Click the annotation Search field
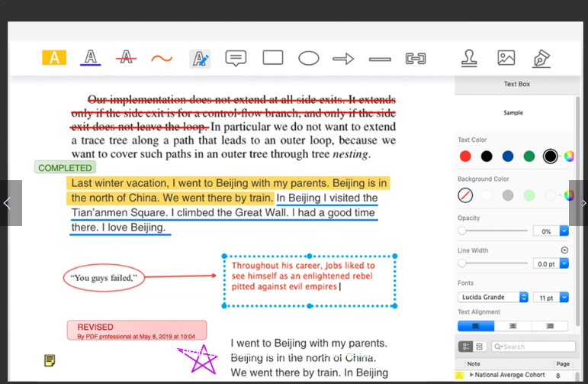Viewport: 588px width, 384px height. pyautogui.click(x=533, y=347)
